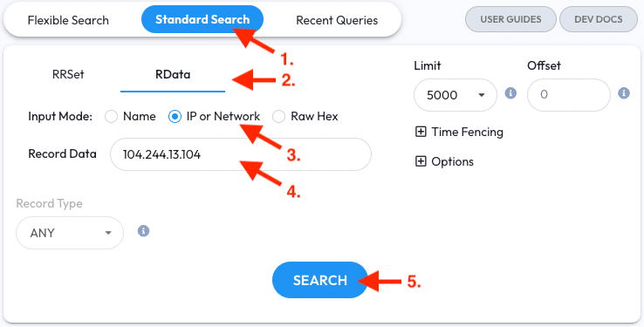Click the info icon beside Limit dropdown
Screen dimensions: 644x327
point(510,93)
